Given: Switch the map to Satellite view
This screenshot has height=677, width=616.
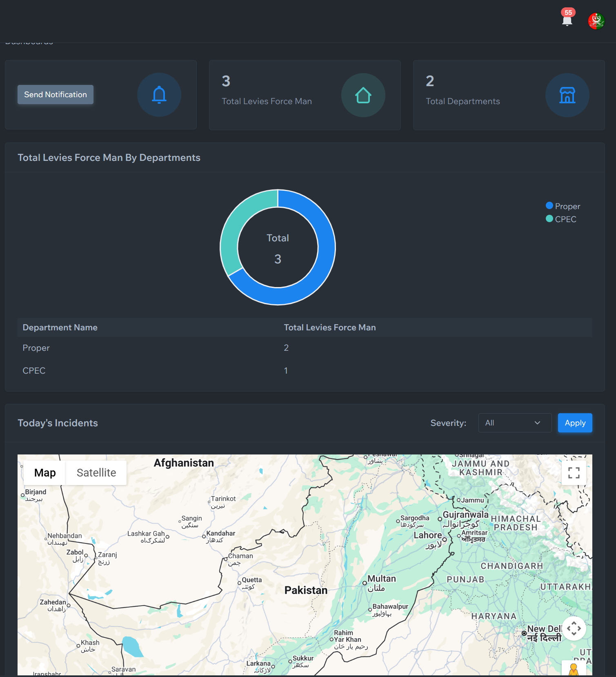Looking at the screenshot, I should [96, 473].
